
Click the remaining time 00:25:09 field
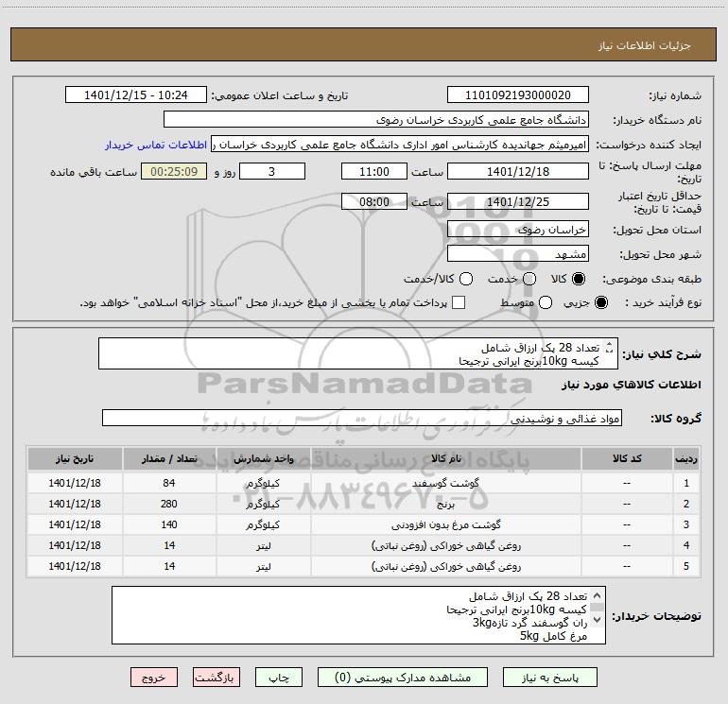click(174, 171)
